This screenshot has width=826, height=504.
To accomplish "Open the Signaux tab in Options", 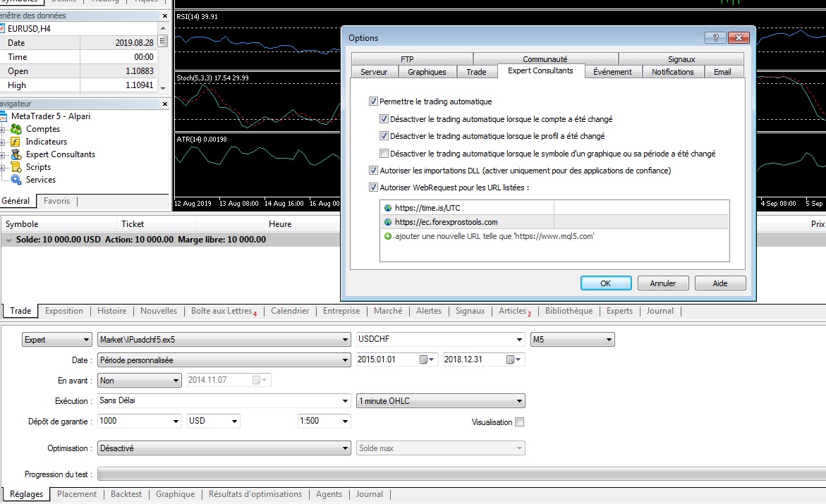I will (x=681, y=59).
